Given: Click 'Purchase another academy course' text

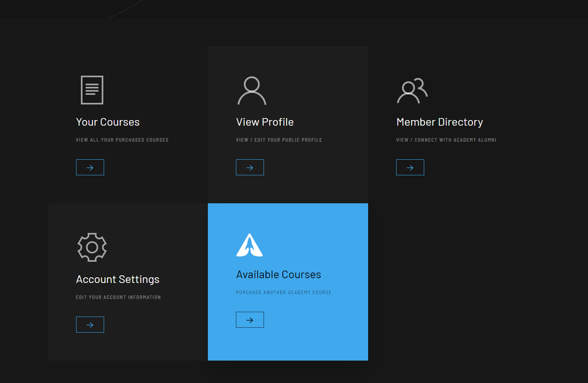Looking at the screenshot, I should click(284, 293).
